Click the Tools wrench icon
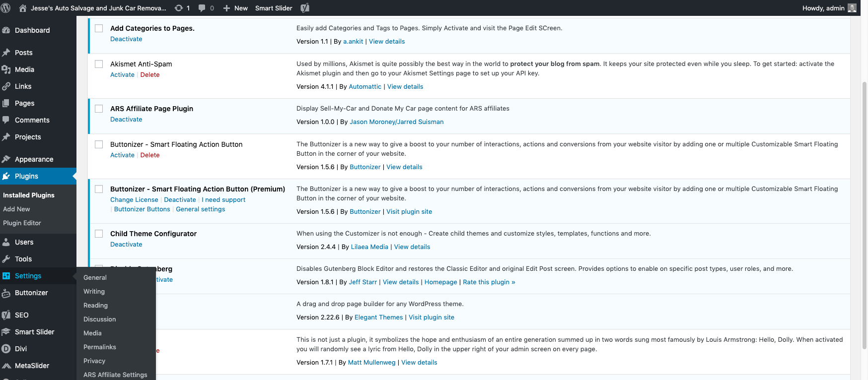This screenshot has width=868, height=380. [6, 259]
